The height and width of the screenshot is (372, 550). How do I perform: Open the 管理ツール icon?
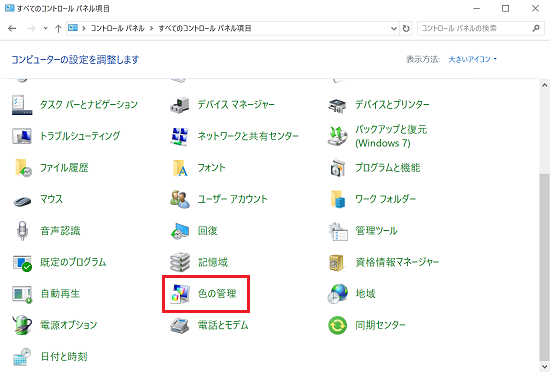[338, 231]
